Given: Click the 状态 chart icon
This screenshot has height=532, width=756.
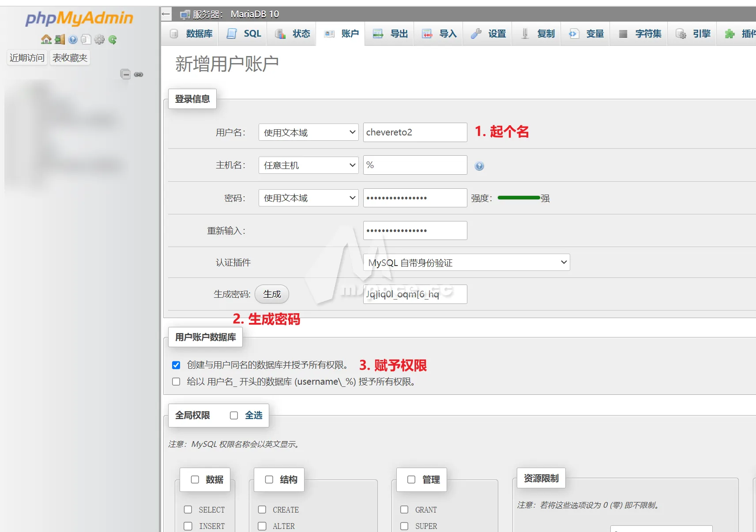Looking at the screenshot, I should click(280, 34).
